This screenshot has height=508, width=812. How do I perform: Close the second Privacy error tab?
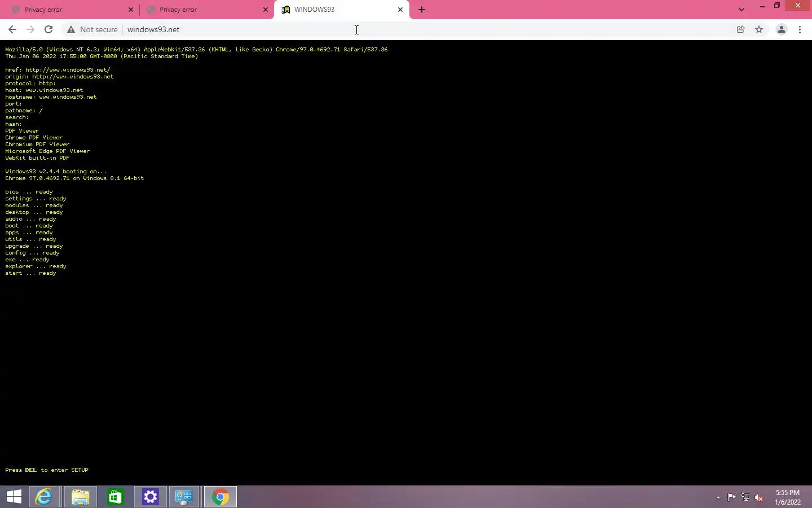tap(266, 10)
